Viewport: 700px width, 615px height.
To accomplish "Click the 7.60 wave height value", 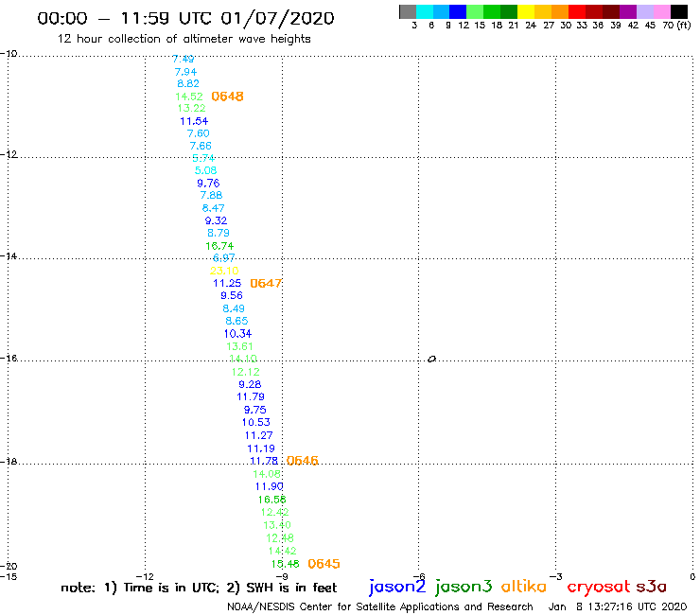I will [x=199, y=133].
